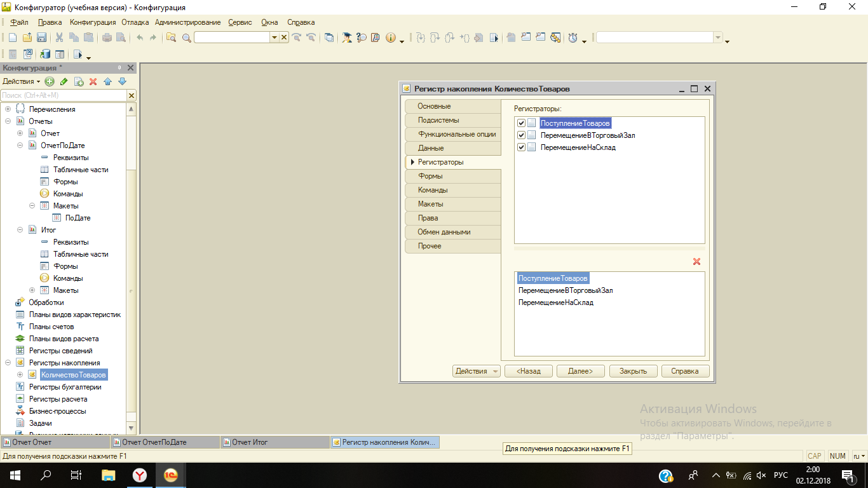
Task: Click the Далее> button
Action: click(580, 371)
